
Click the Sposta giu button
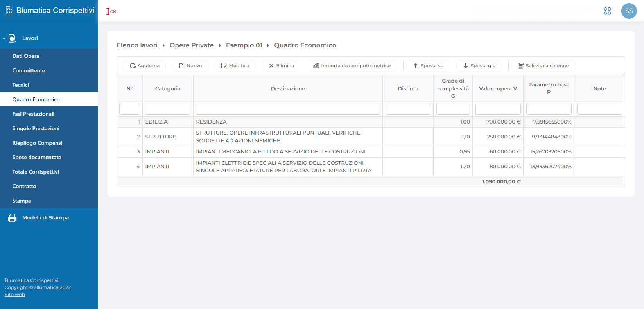point(479,66)
